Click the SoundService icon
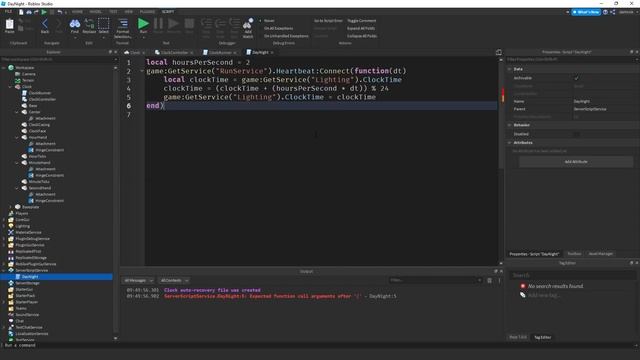 click(11, 315)
